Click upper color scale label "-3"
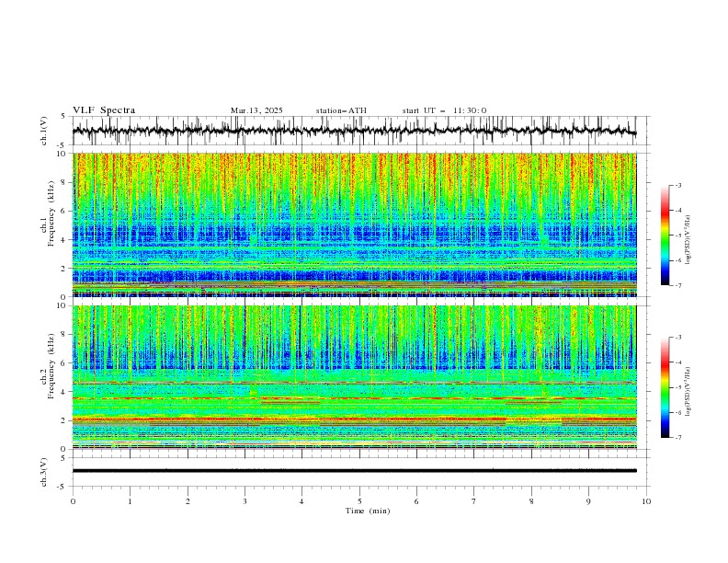Screen dimensions: 728x563 click(x=677, y=185)
